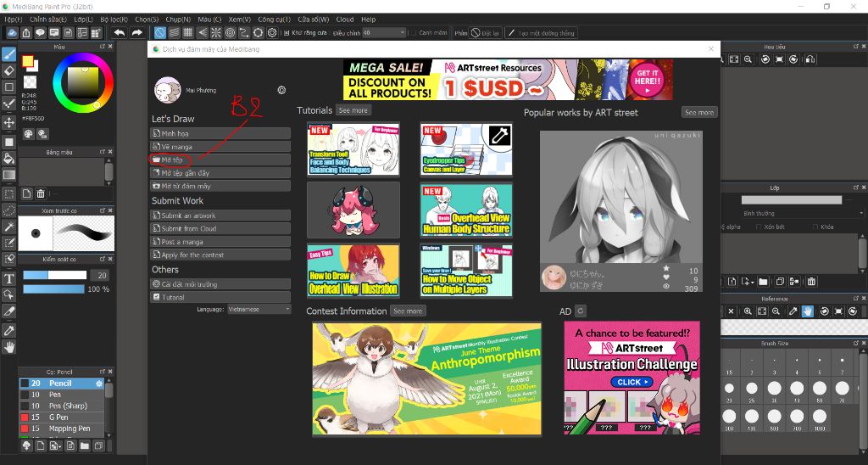868x465 pixels.
Task: Click Cài đặt môi trường button
Action: pyautogui.click(x=220, y=284)
